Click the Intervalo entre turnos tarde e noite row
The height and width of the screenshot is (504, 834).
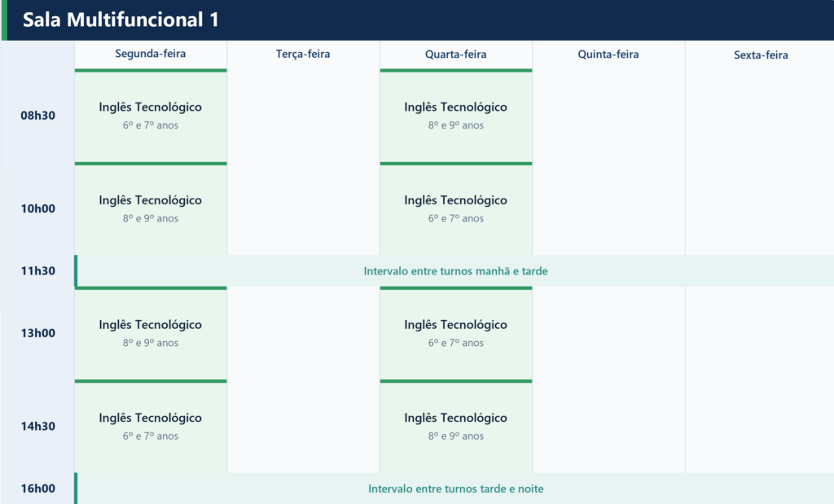coord(454,489)
